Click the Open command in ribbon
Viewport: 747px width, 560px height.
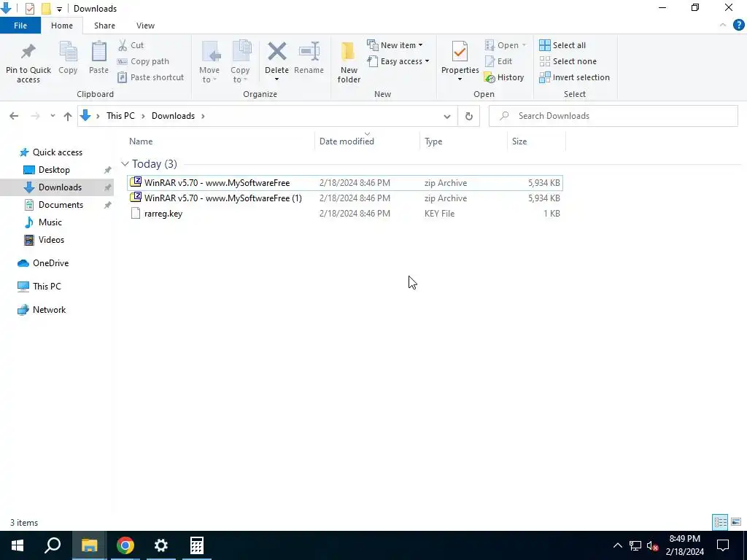[x=506, y=45]
